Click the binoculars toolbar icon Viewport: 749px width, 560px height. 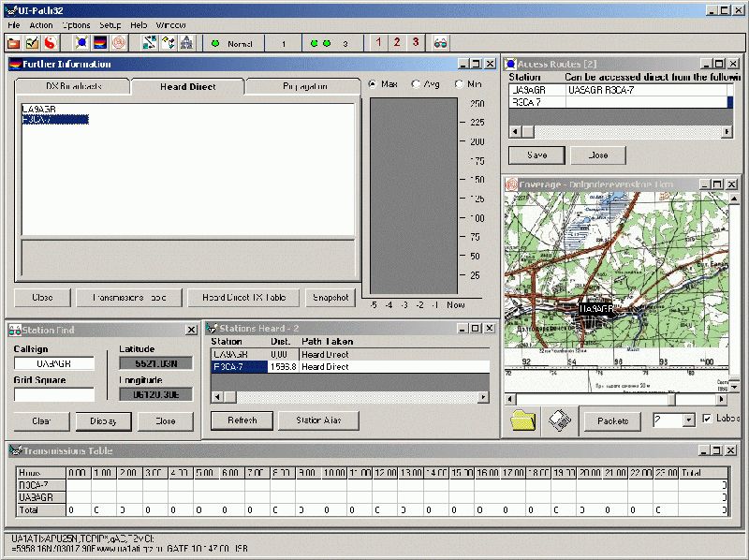[441, 43]
